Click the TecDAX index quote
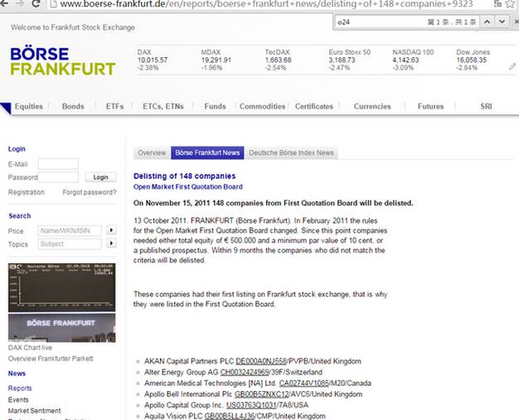Image resolution: width=519 pixels, height=420 pixels. [x=279, y=60]
